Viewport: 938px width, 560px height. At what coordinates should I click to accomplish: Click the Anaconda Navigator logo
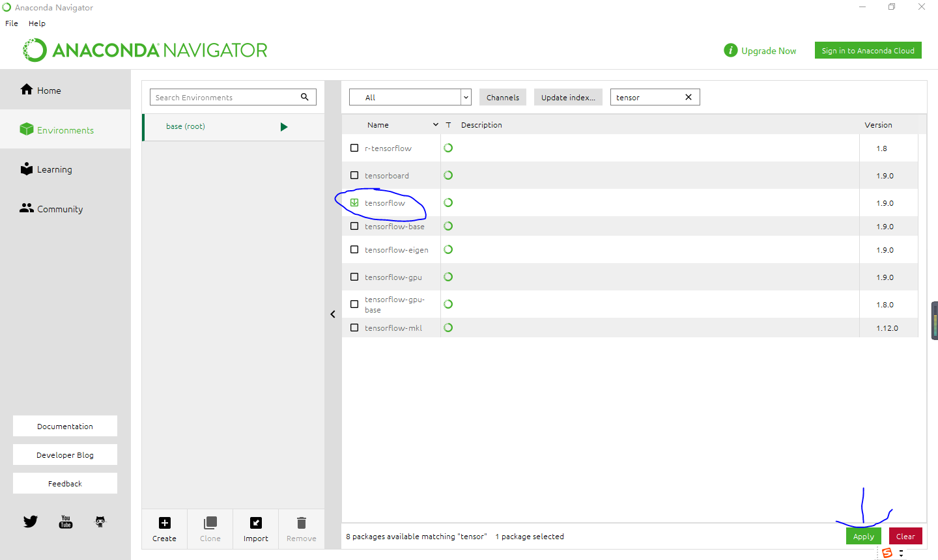coord(145,50)
